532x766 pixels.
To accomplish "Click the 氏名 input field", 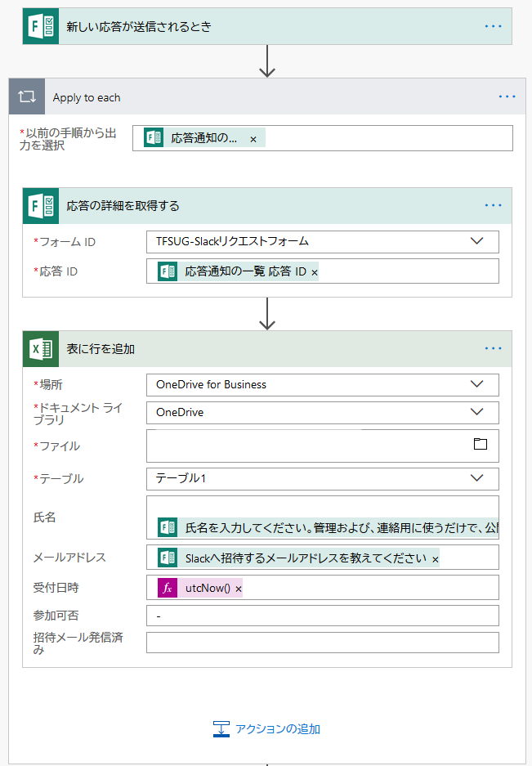I will pyautogui.click(x=323, y=517).
